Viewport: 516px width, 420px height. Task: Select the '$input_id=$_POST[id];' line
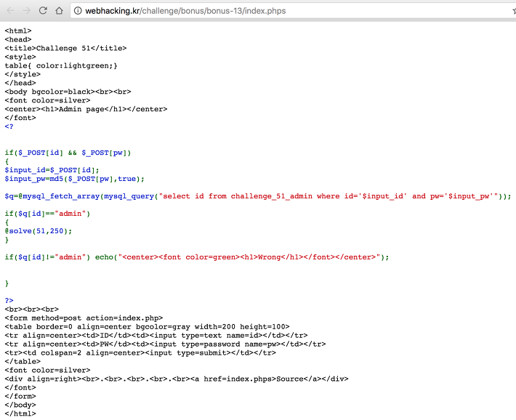tap(52, 170)
